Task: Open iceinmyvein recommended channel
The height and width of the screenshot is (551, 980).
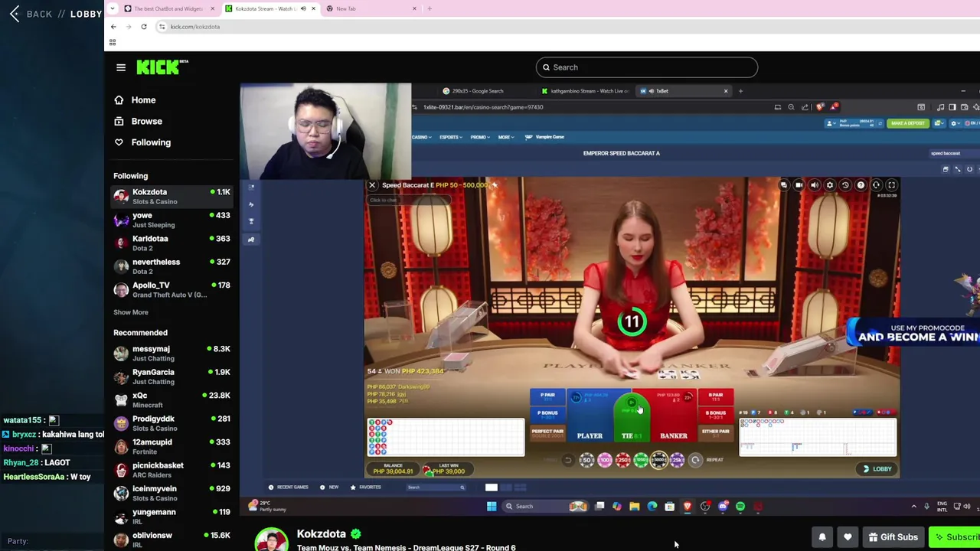Action: pyautogui.click(x=171, y=494)
